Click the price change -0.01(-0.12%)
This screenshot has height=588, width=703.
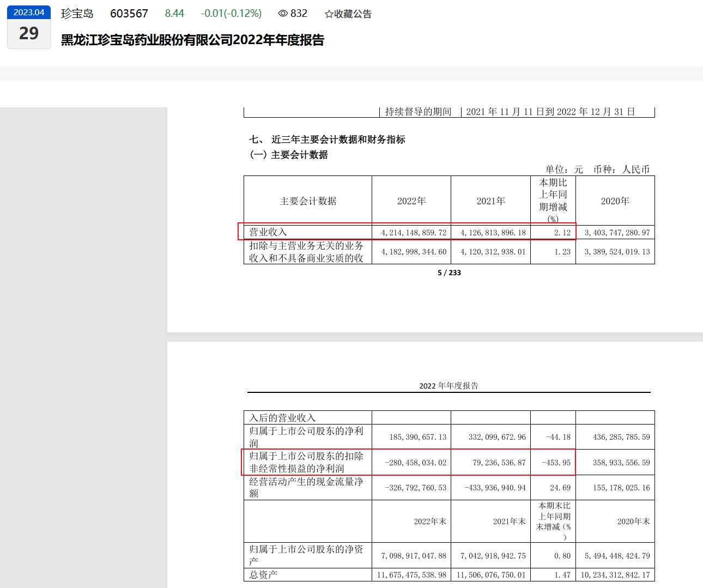click(231, 14)
